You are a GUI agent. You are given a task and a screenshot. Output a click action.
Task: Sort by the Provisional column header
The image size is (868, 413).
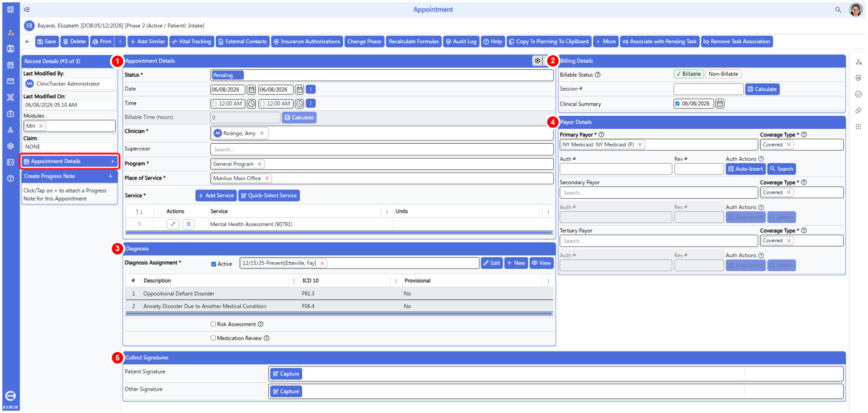pos(417,281)
